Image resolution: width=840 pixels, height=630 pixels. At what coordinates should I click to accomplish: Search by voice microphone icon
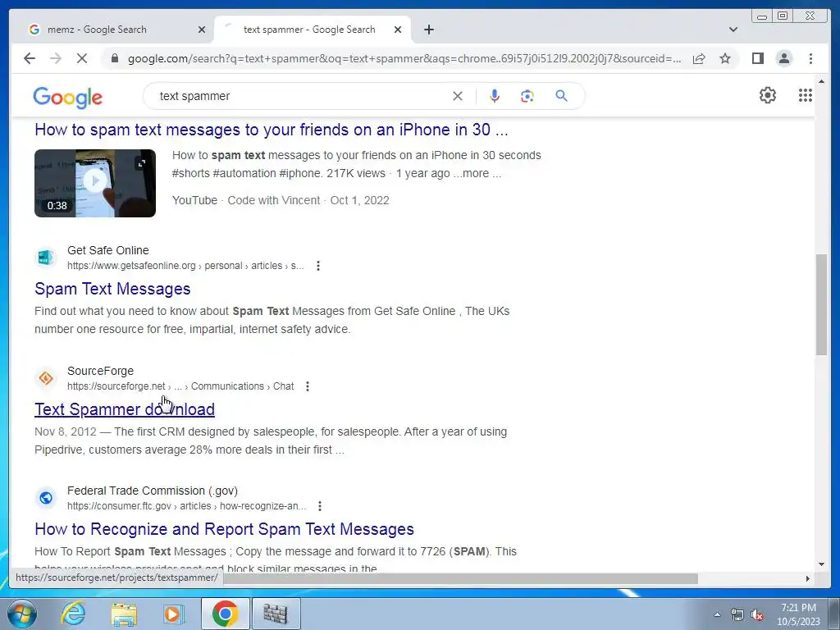(x=495, y=96)
